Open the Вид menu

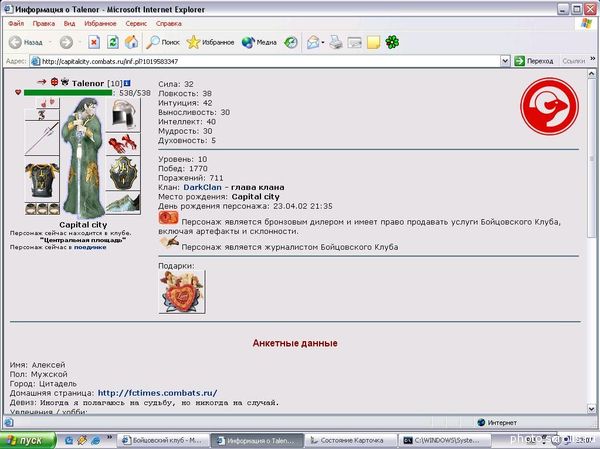coord(69,23)
